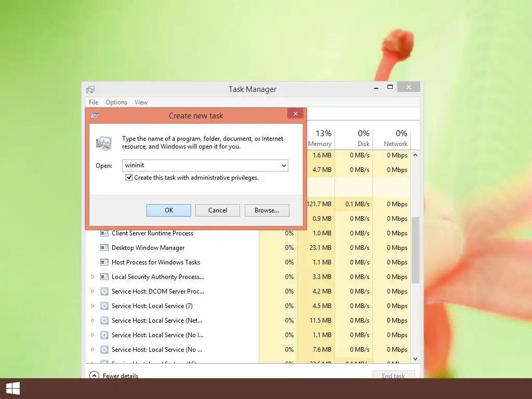The height and width of the screenshot is (399, 532).
Task: Open the Options menu in Task Manager
Action: tap(116, 102)
